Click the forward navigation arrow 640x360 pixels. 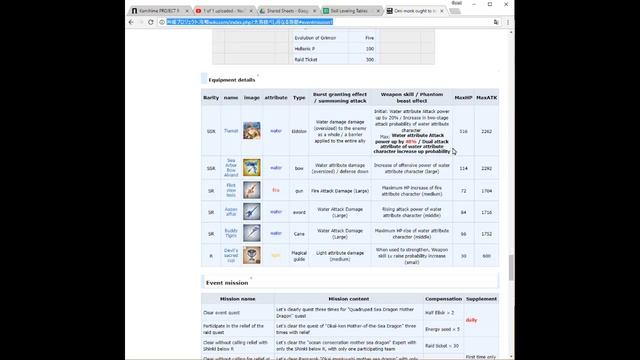click(141, 22)
